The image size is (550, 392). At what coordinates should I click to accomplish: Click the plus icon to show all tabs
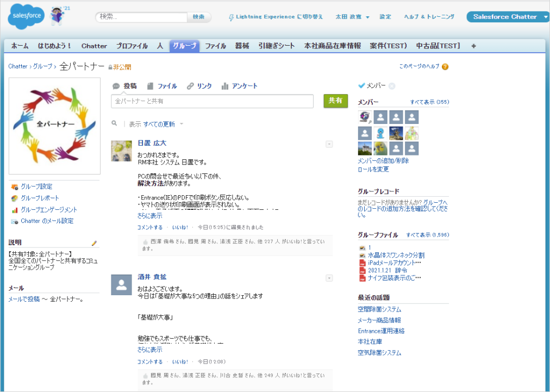tap(473, 46)
